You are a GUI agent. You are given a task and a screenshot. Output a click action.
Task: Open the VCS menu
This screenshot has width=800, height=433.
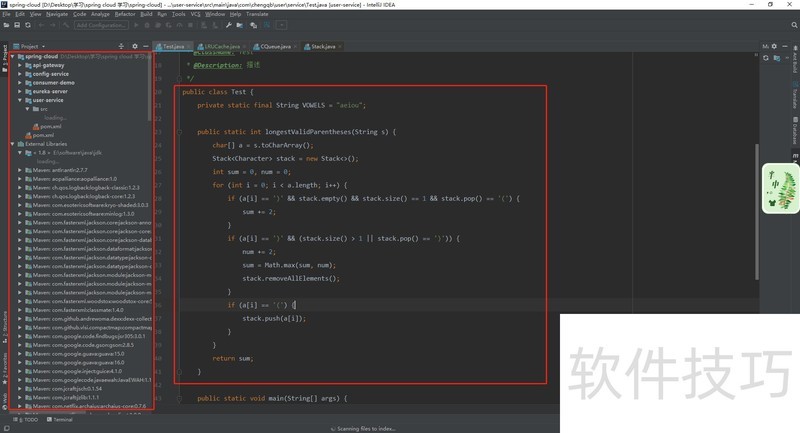tap(195, 14)
